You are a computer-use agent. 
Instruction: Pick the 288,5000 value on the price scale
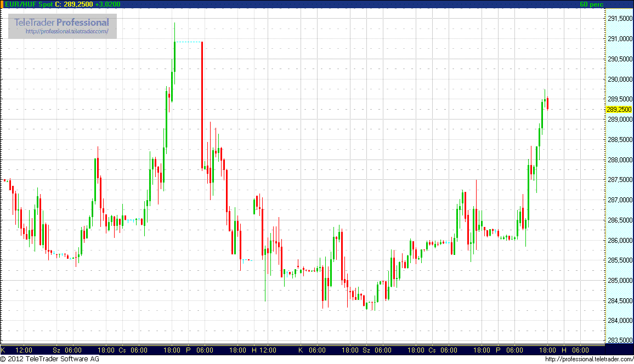coord(620,140)
